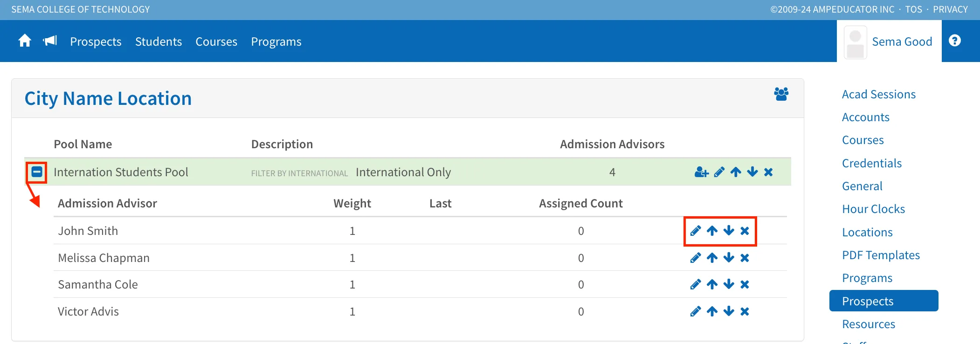Click the PRIVACY link in the header
The width and height of the screenshot is (980, 344).
[x=950, y=9]
